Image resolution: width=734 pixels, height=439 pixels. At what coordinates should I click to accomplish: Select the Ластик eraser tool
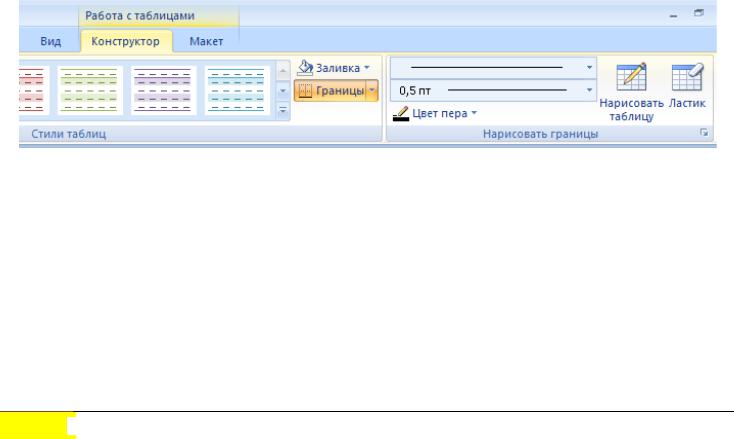[x=687, y=87]
